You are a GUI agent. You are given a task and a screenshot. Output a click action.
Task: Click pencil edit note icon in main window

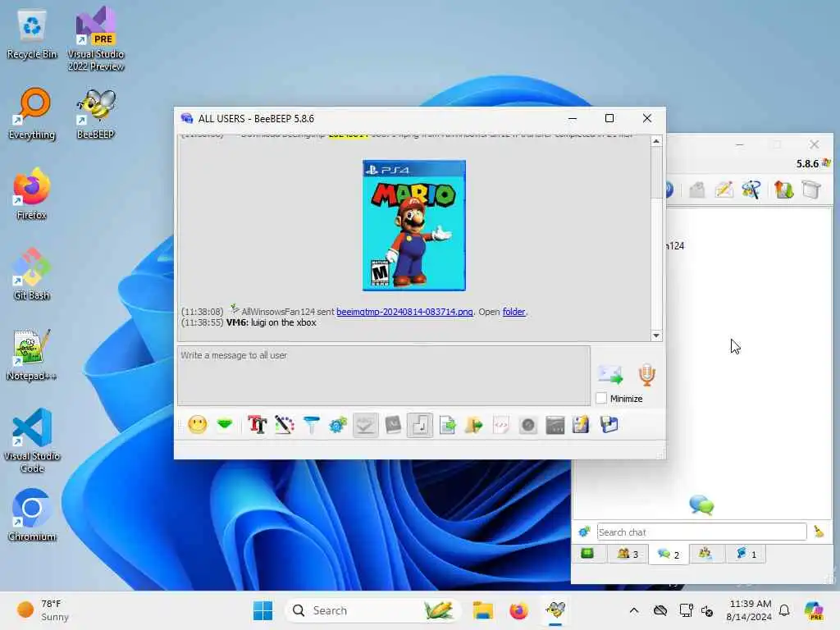coord(724,189)
